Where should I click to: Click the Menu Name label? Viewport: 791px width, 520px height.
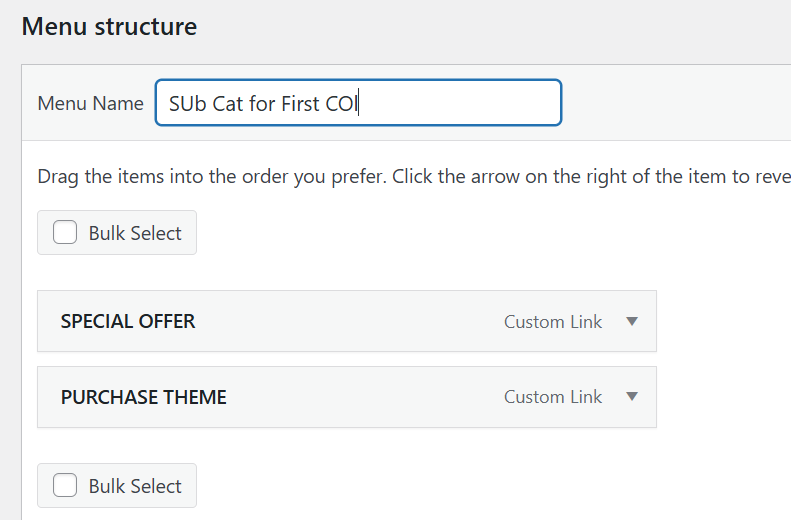pos(91,103)
